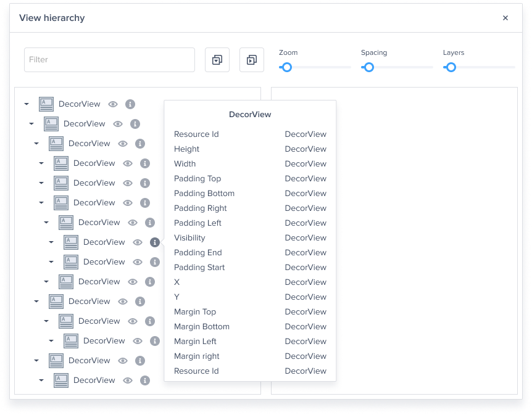Viewport: 532px width, 415px height.
Task: Click the DecorView value next to Width
Action: click(x=305, y=164)
